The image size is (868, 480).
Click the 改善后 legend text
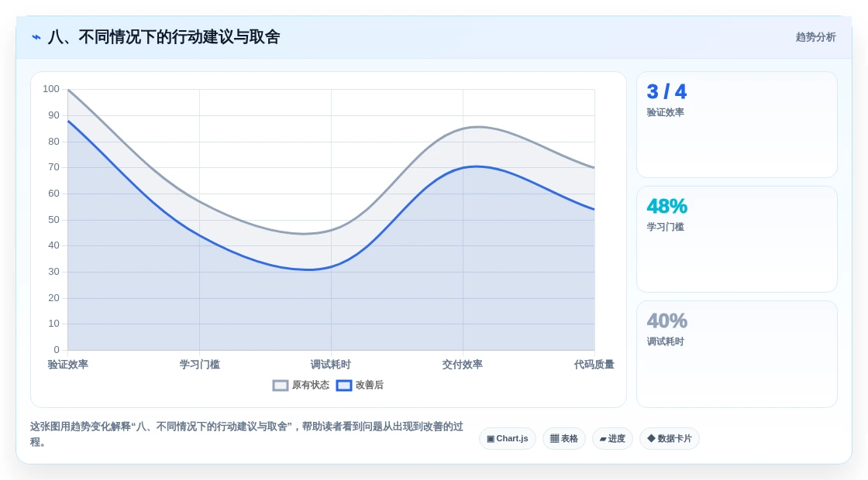[369, 385]
